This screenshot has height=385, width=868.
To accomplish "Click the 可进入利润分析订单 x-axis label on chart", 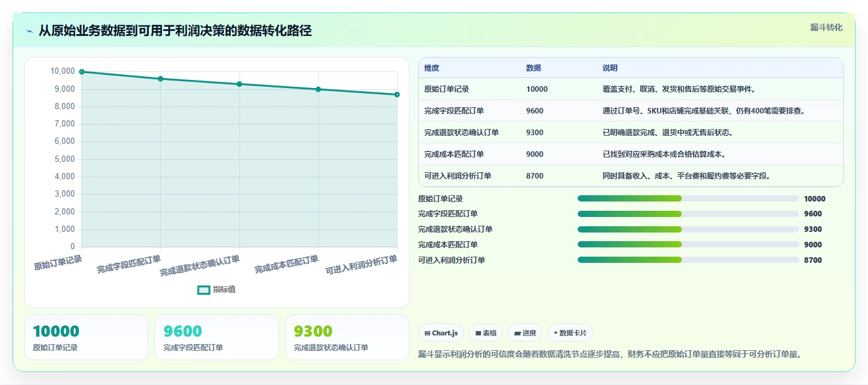I will (x=362, y=265).
